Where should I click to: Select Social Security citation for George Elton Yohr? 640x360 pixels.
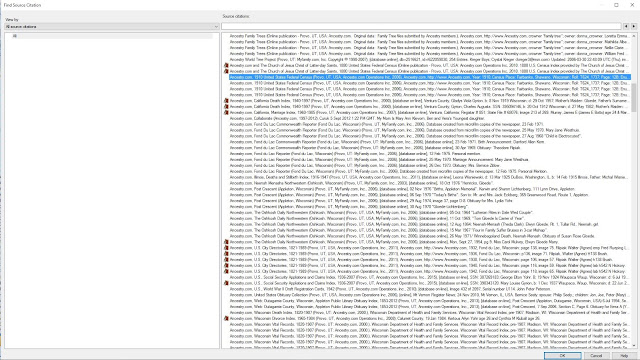tap(429, 277)
